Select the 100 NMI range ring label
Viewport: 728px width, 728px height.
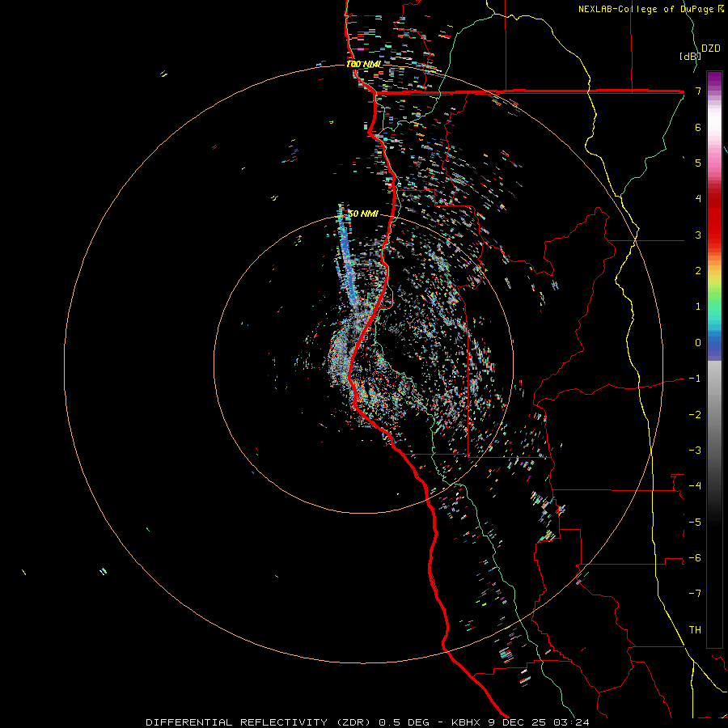tap(364, 64)
